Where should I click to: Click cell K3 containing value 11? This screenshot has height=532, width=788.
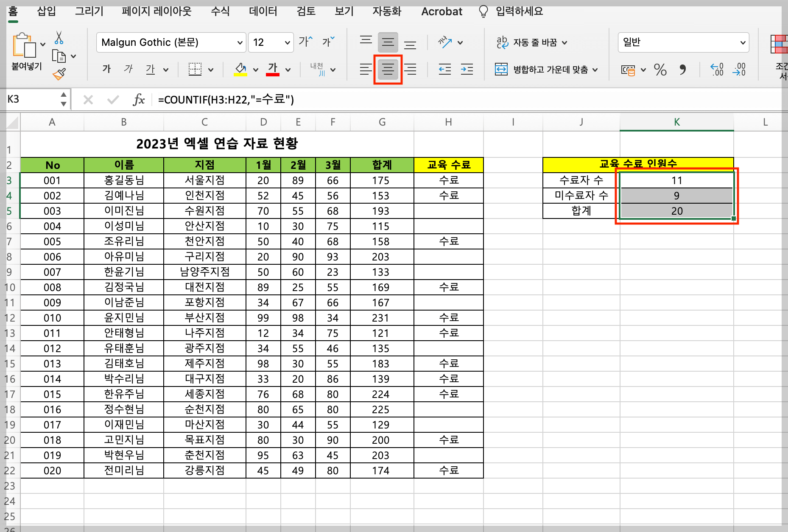tap(676, 180)
